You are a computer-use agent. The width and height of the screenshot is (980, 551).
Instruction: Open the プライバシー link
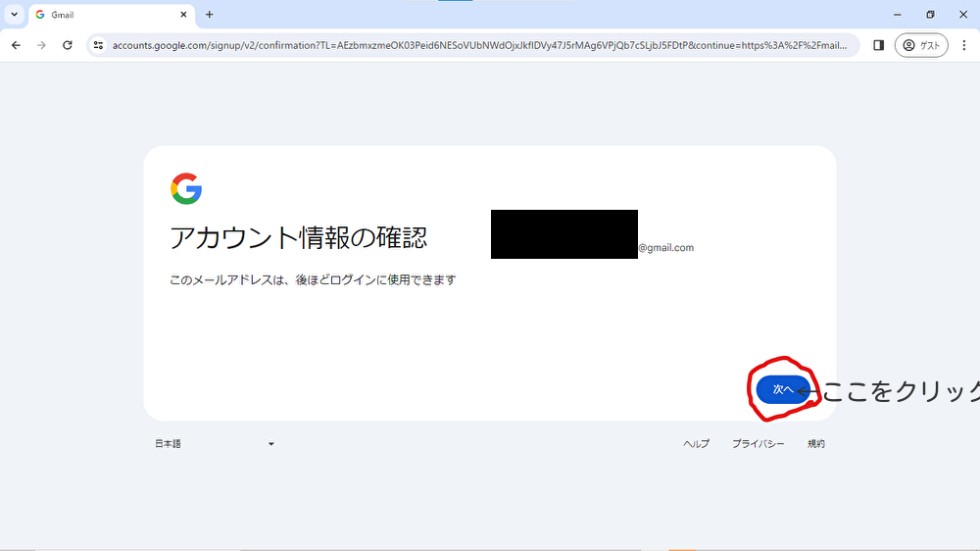click(x=759, y=443)
